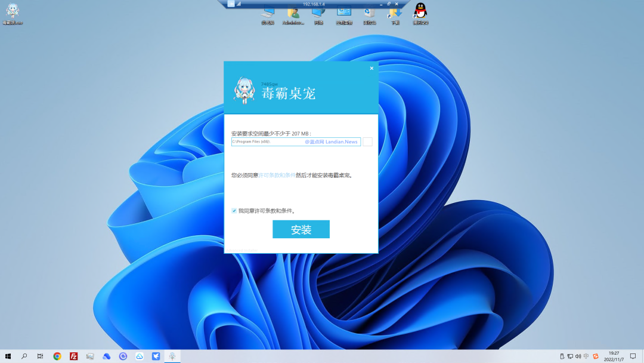Open the Baidu Netdisk cloud taskbar icon
644x363 pixels.
[139, 356]
